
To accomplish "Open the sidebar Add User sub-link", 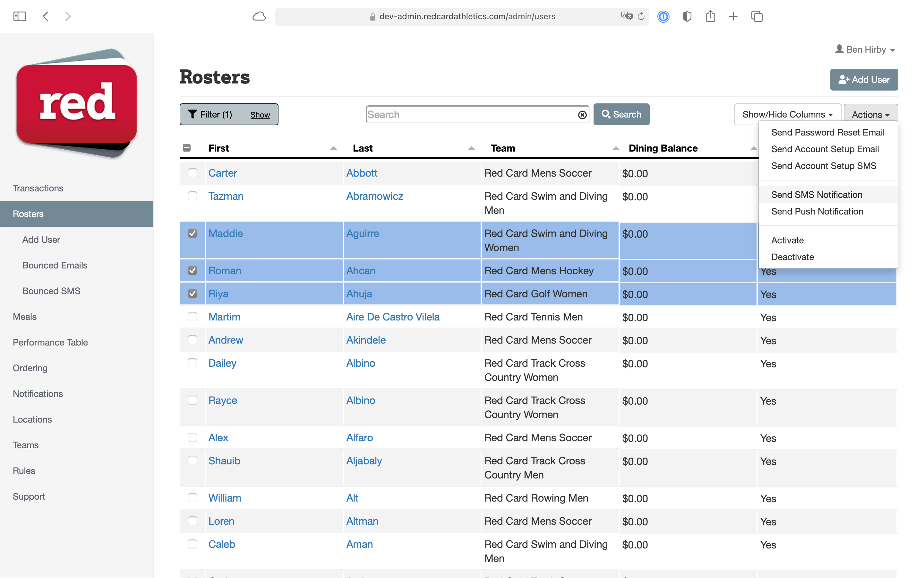I will click(41, 240).
